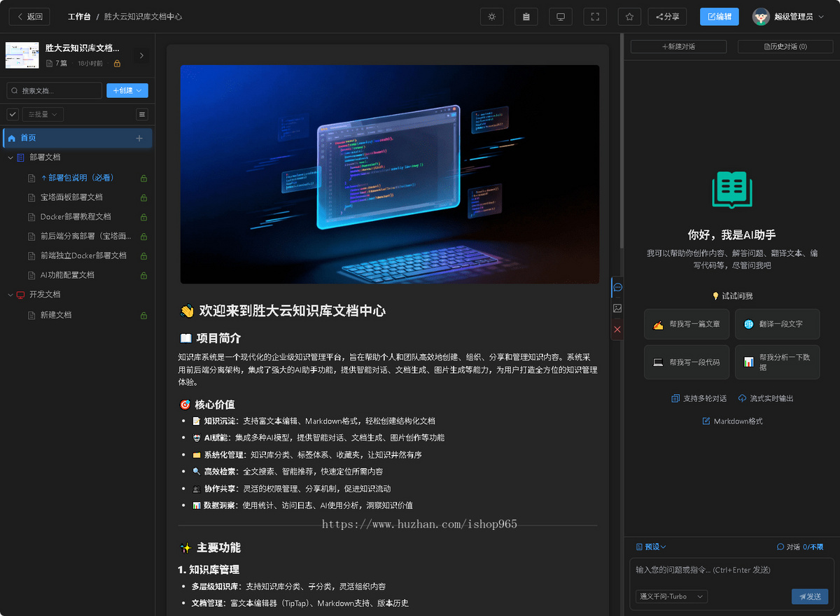Enter fullscreen with the expand icon
This screenshot has height=616, width=840.
coord(595,17)
